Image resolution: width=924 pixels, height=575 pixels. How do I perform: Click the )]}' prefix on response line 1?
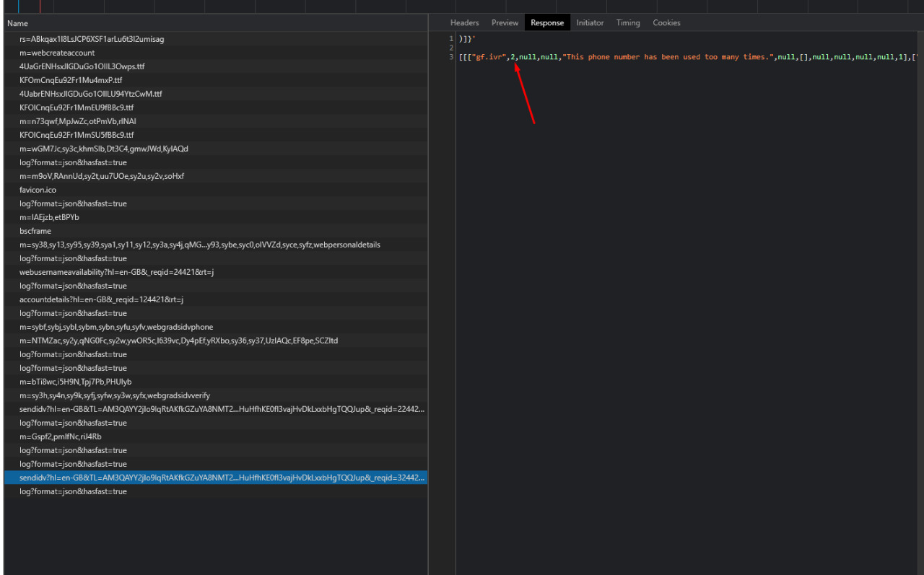[x=467, y=38]
